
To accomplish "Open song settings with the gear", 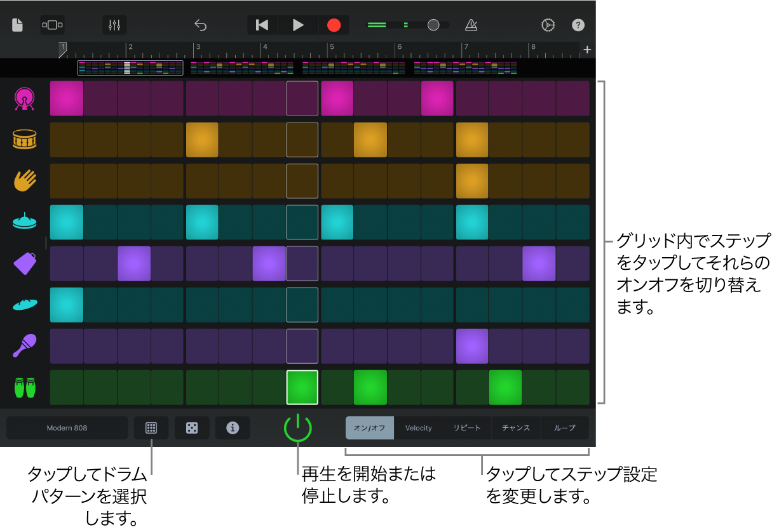I will [548, 25].
